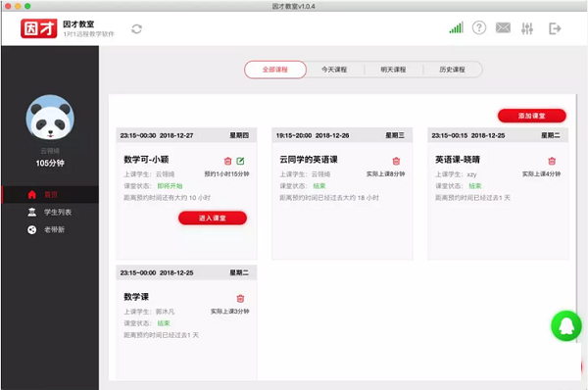This screenshot has height=390, width=588.
Task: Click 实际上课3分钟 text
Action: click(x=230, y=312)
